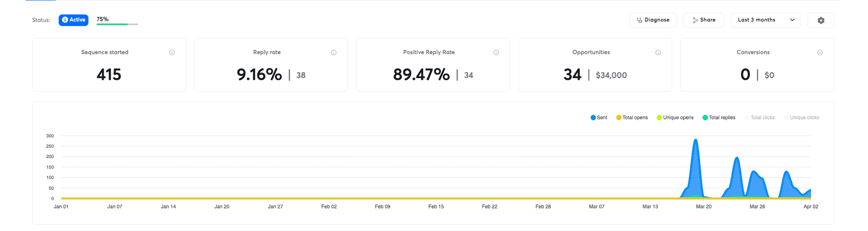Image resolution: width=868 pixels, height=231 pixels.
Task: Click the 38 replies count
Action: point(301,75)
